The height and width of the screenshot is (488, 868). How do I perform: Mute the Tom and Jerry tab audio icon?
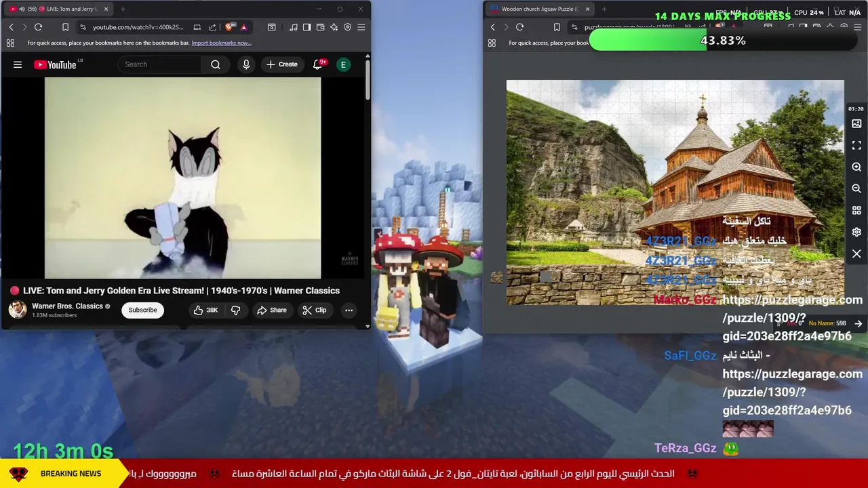click(x=22, y=9)
